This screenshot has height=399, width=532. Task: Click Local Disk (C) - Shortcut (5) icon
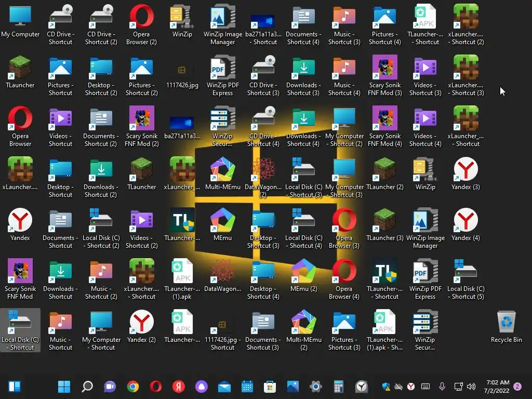[466, 279]
